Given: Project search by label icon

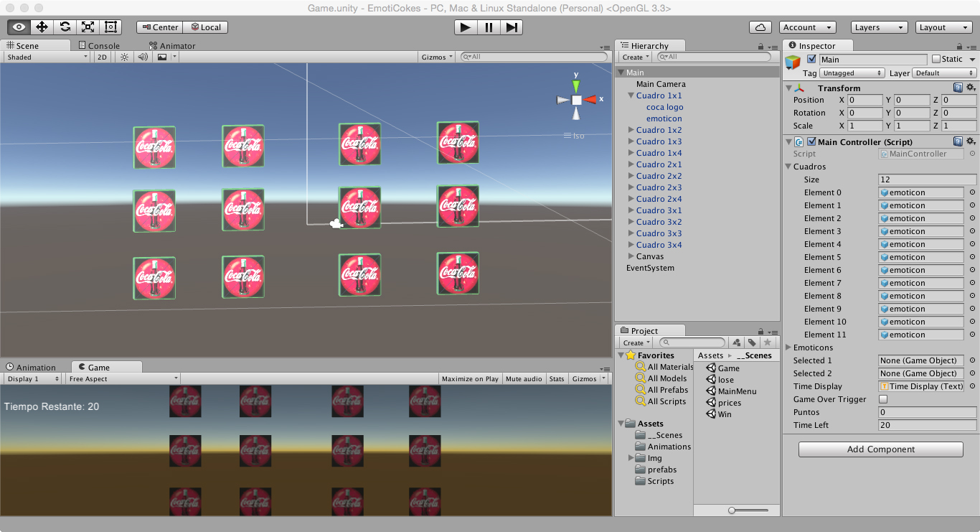Looking at the screenshot, I should (752, 342).
